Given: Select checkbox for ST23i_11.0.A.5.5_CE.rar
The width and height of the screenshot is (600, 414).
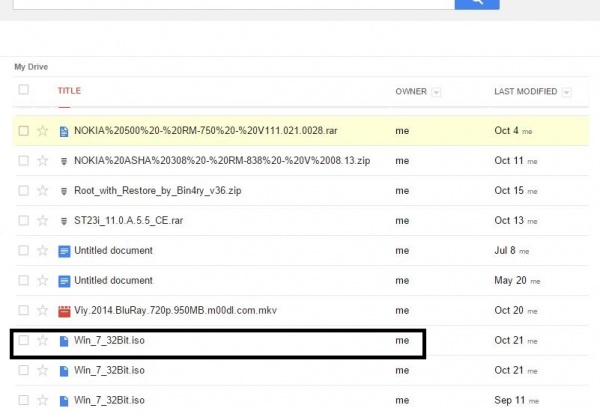Looking at the screenshot, I should (x=24, y=220).
